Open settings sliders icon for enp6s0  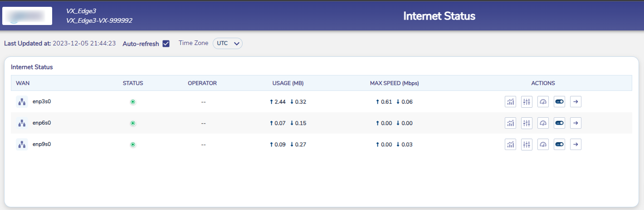click(527, 123)
